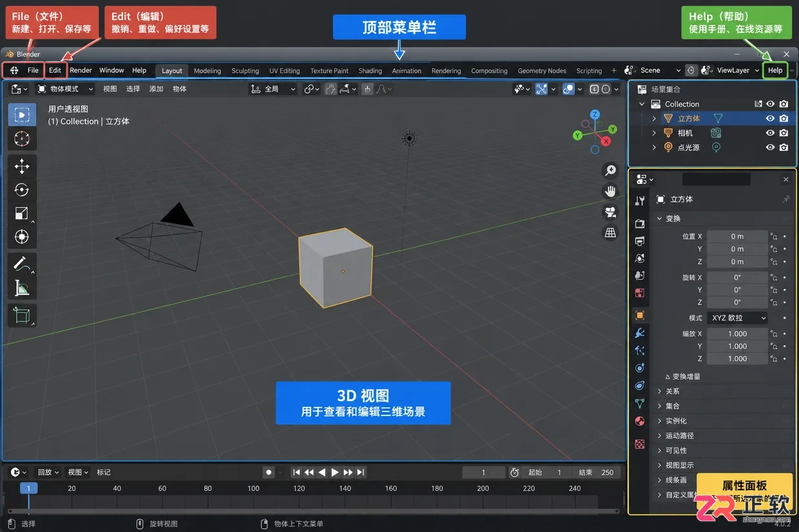The image size is (799, 532).
Task: Switch to the Shading workspace tab
Action: pyautogui.click(x=370, y=71)
